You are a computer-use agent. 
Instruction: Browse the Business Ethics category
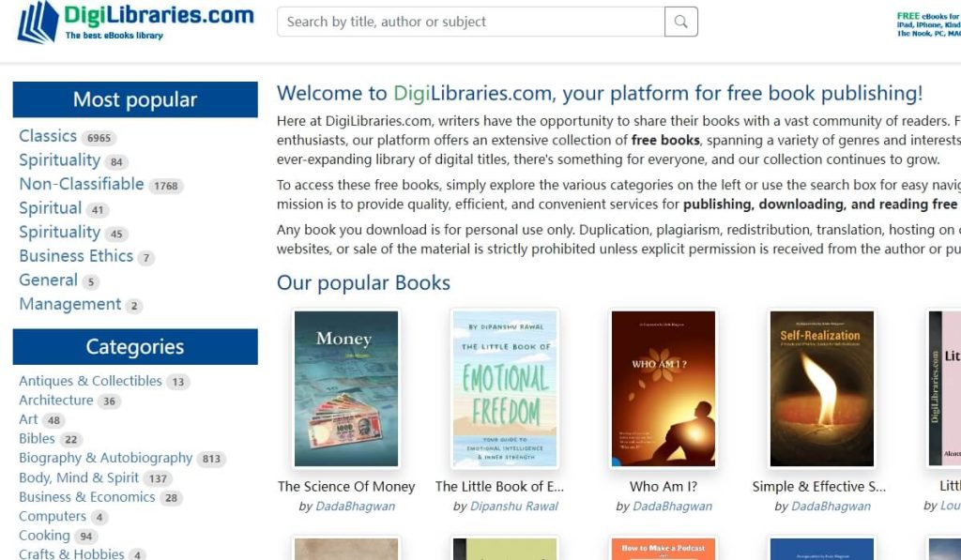(77, 256)
